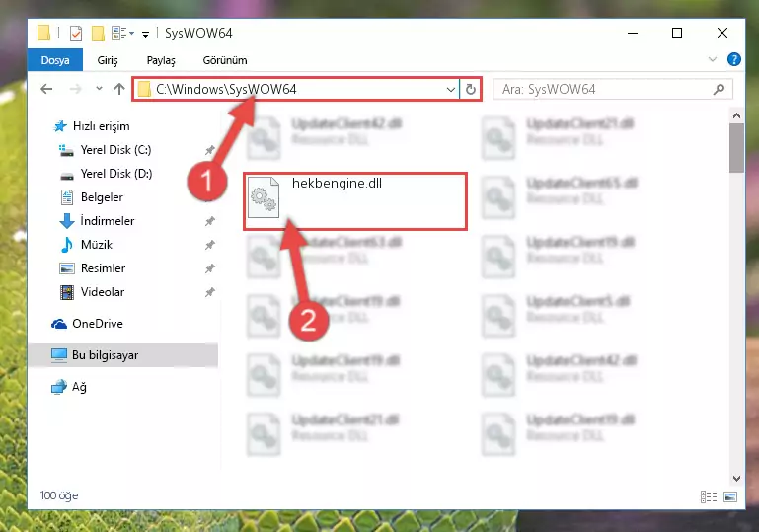Open the Dosya menu tab

(55, 60)
